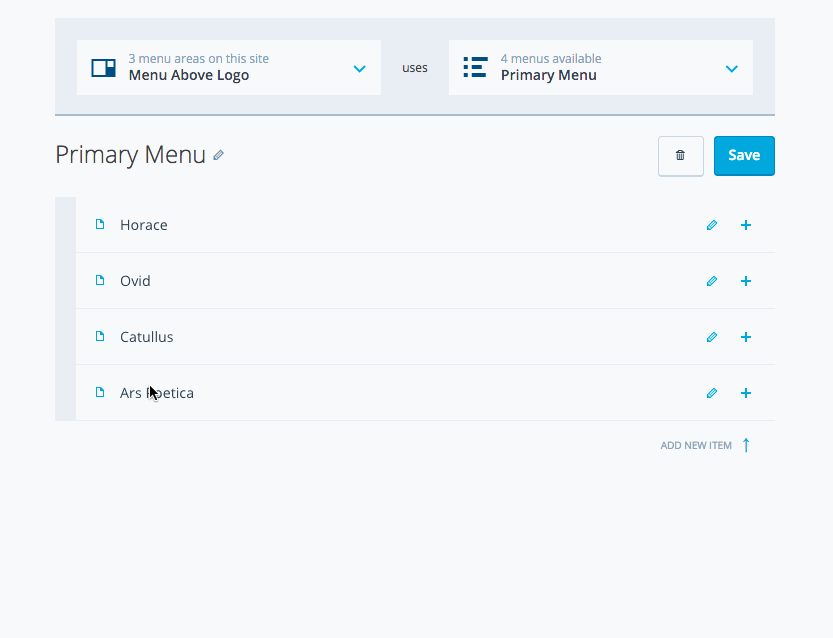Click the plus icon in Ovid row
Screen dimensions: 833x638
746,281
